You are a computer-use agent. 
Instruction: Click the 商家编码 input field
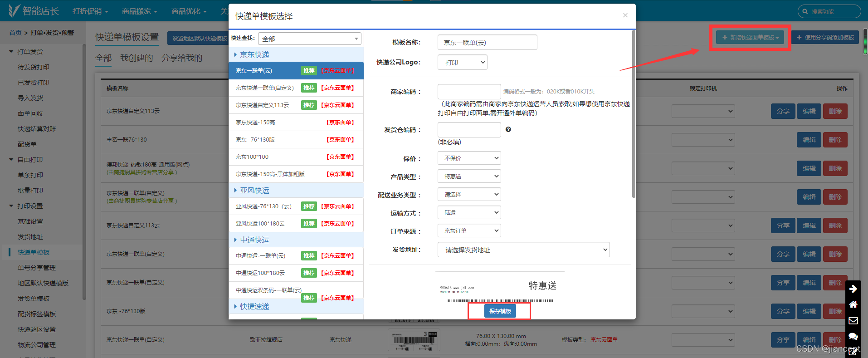(469, 92)
